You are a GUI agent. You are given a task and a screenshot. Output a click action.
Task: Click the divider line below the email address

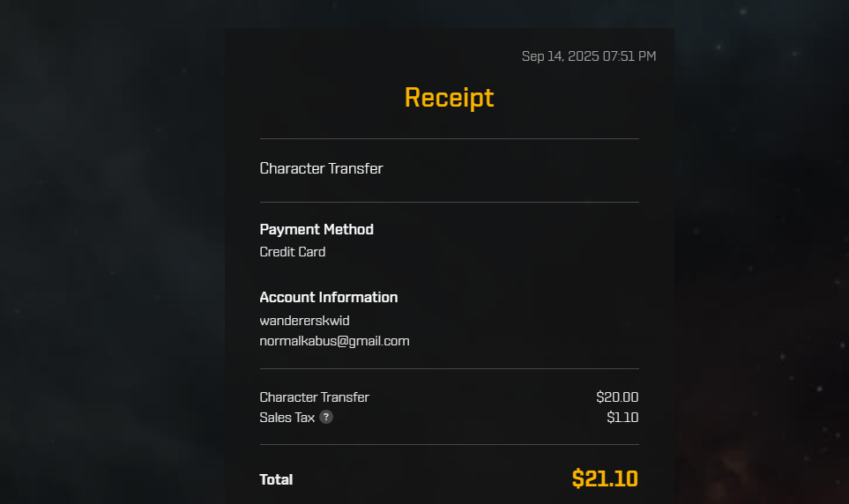pyautogui.click(x=449, y=369)
